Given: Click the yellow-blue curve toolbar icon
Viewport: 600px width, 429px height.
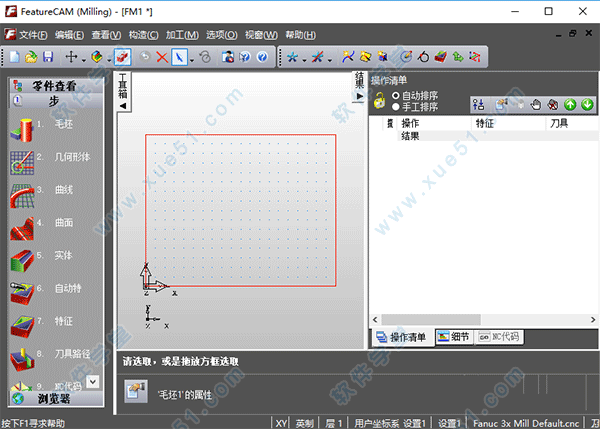Looking at the screenshot, I should point(348,57).
